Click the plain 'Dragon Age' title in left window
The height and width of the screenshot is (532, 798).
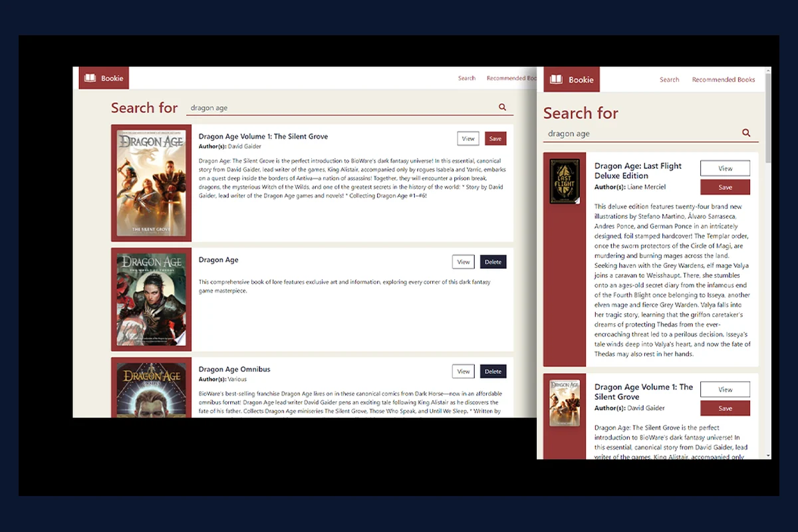click(218, 260)
